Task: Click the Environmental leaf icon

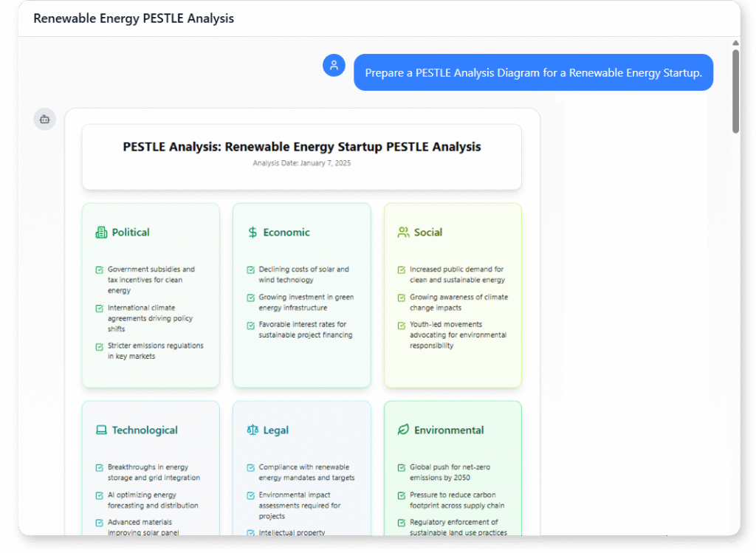Action: coord(402,430)
